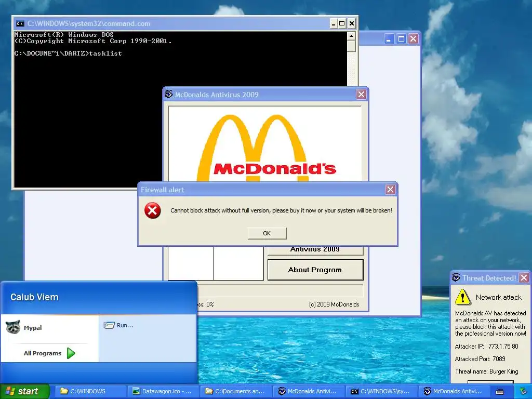Click the command.com window icon
Viewport: 532px width, 399px height.
[20, 23]
